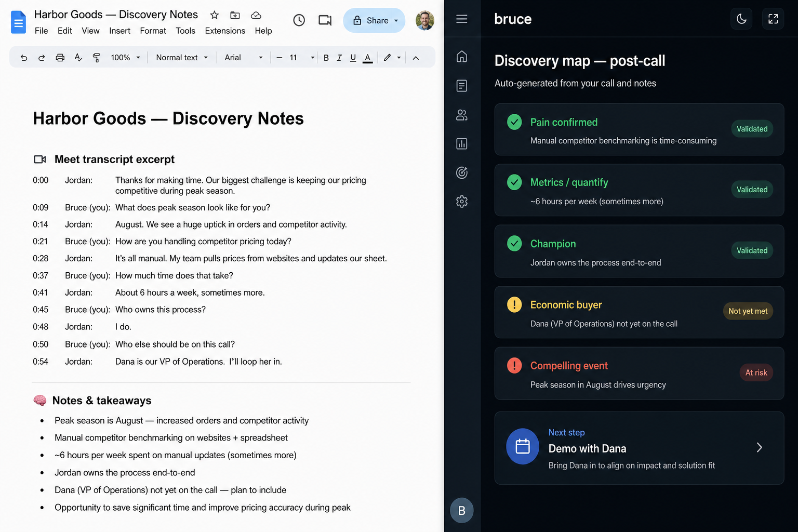Undo the last edit
This screenshot has width=798, height=532.
point(24,58)
